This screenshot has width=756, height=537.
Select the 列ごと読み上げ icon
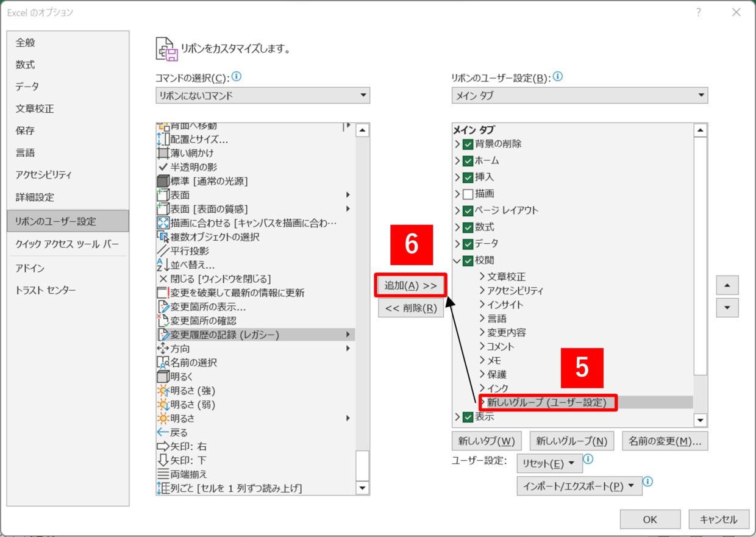pos(163,488)
